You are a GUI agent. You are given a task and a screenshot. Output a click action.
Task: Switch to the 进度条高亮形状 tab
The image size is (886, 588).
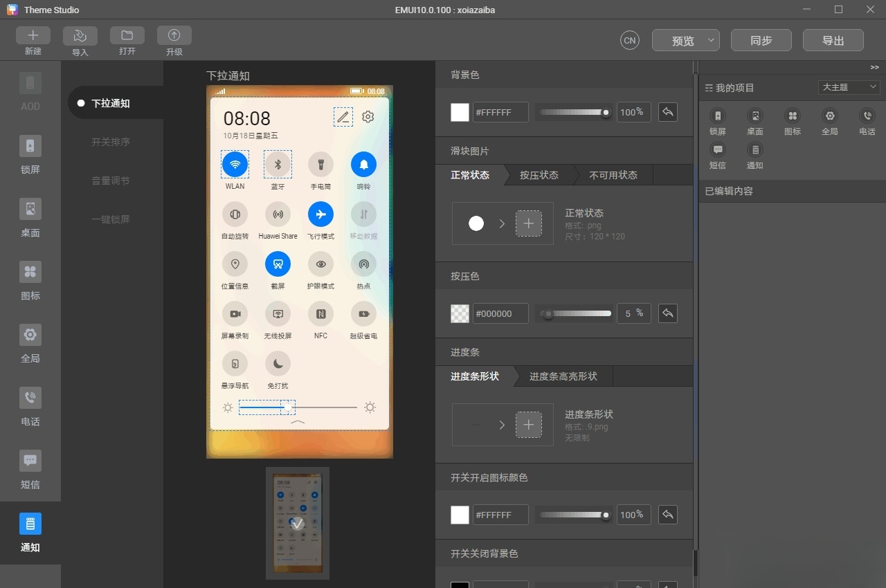pyautogui.click(x=563, y=376)
